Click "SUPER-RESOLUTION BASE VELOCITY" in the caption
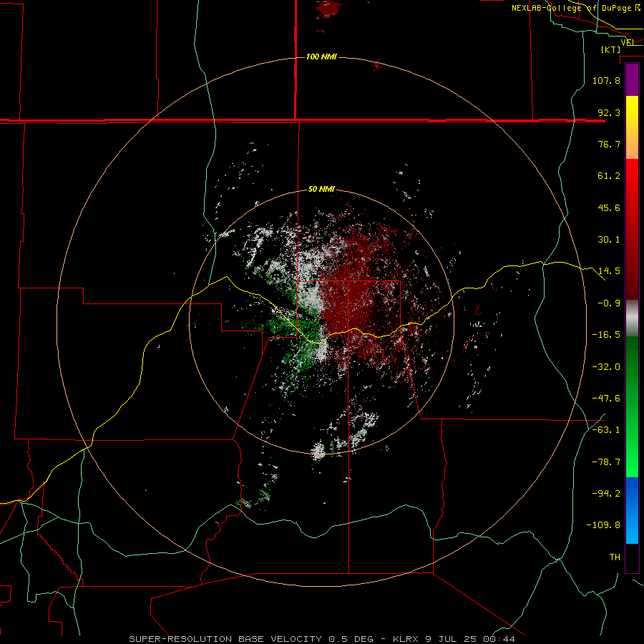 pyautogui.click(x=225, y=639)
